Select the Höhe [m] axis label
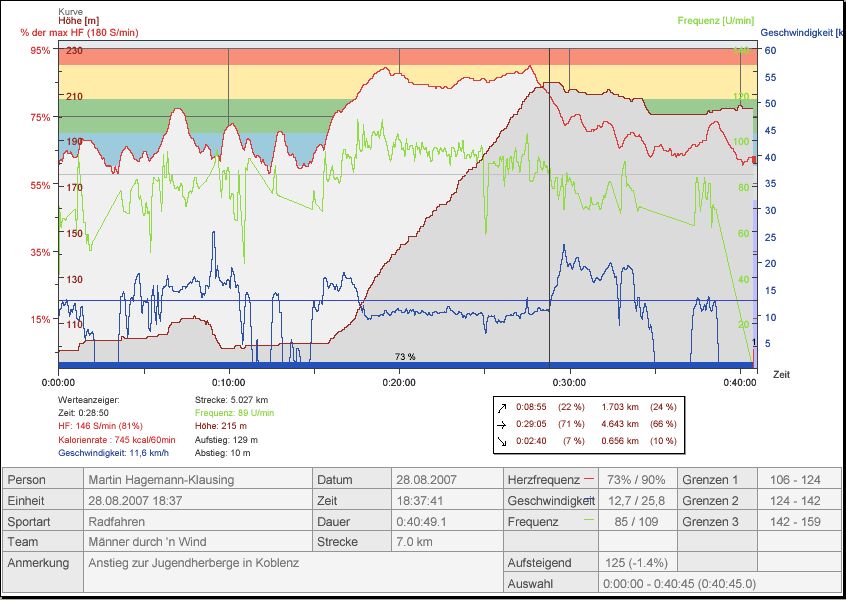 pyautogui.click(x=78, y=22)
